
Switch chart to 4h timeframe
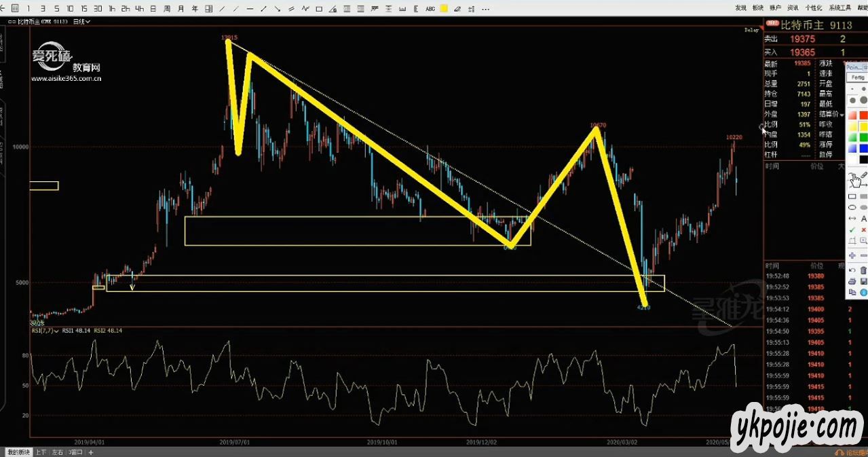click(x=139, y=9)
